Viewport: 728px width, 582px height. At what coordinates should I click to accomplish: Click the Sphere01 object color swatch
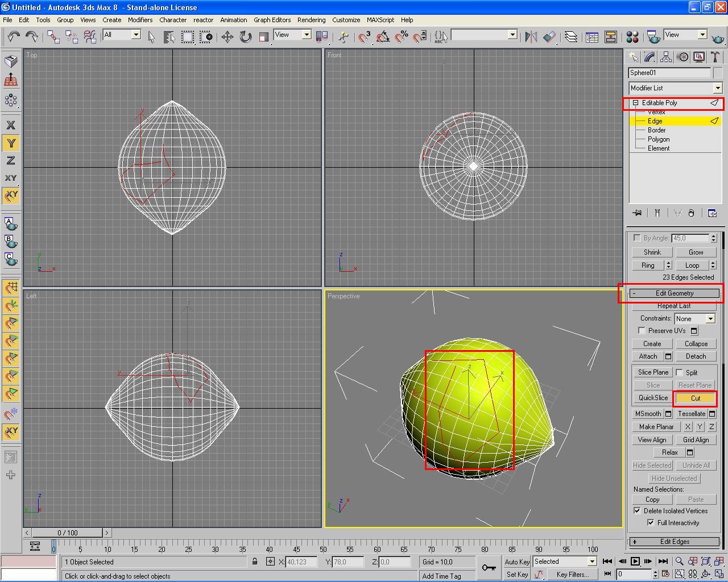coord(718,73)
